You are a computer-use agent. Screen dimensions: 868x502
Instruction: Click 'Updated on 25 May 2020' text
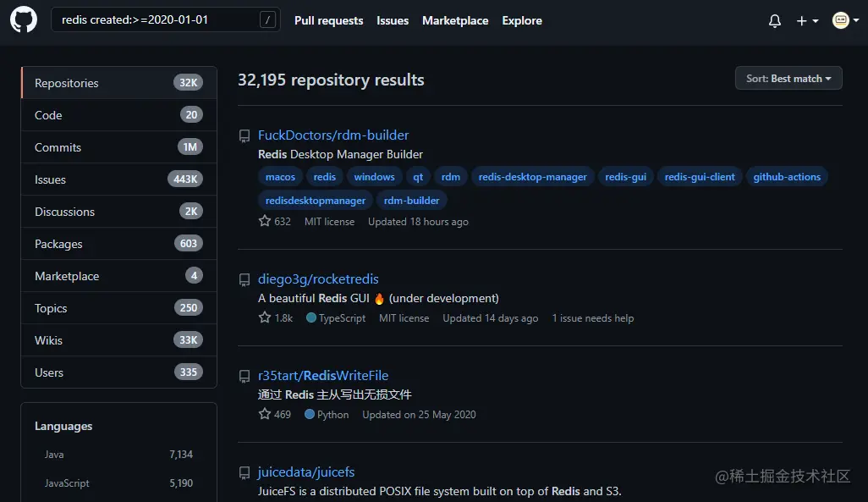(x=419, y=415)
